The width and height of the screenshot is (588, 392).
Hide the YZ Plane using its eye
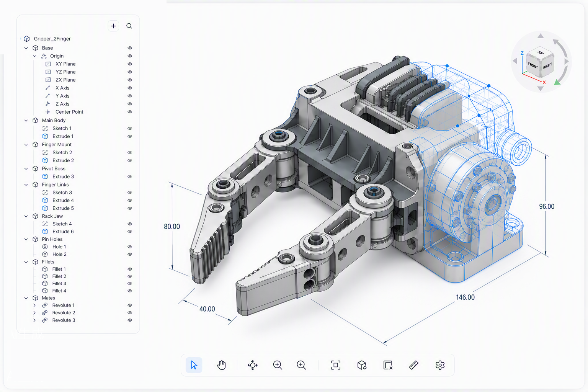[x=130, y=72]
